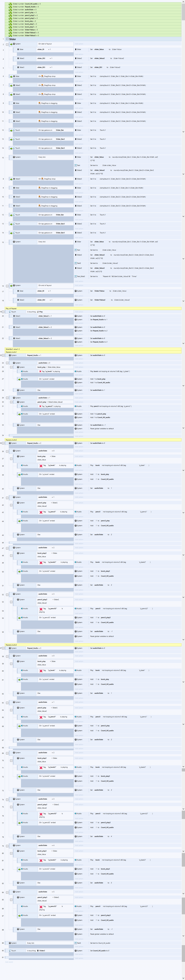185x980 pixels.
Task: Select the 'Play all Repeat' comment
Action: [x=93, y=309]
